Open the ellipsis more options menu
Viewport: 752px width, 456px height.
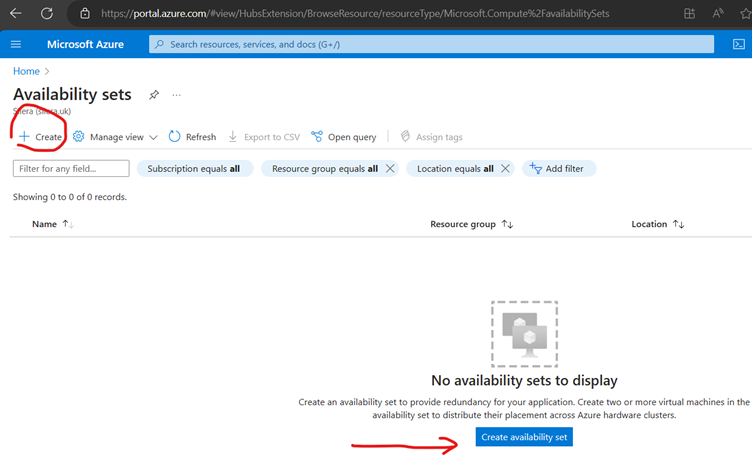177,95
